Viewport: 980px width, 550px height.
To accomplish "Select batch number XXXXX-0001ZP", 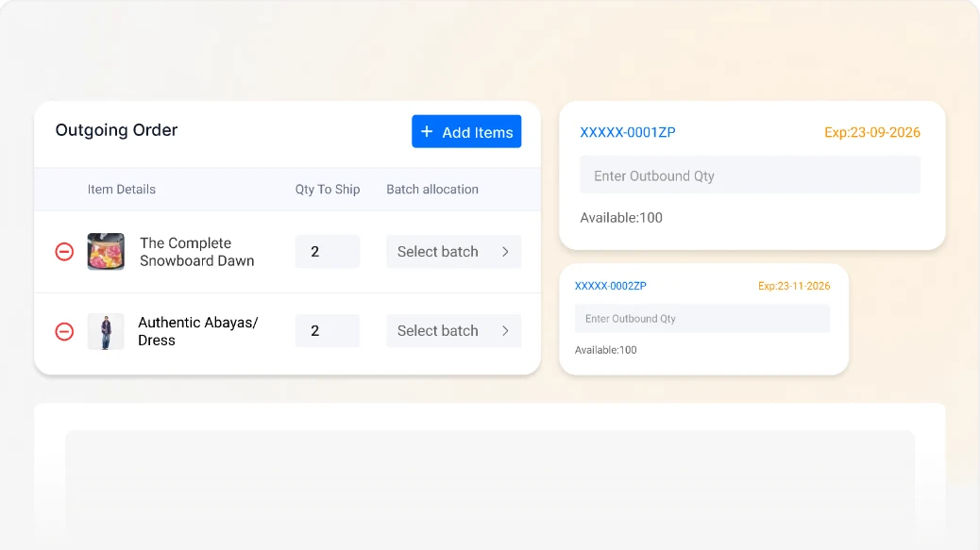I will pyautogui.click(x=628, y=132).
